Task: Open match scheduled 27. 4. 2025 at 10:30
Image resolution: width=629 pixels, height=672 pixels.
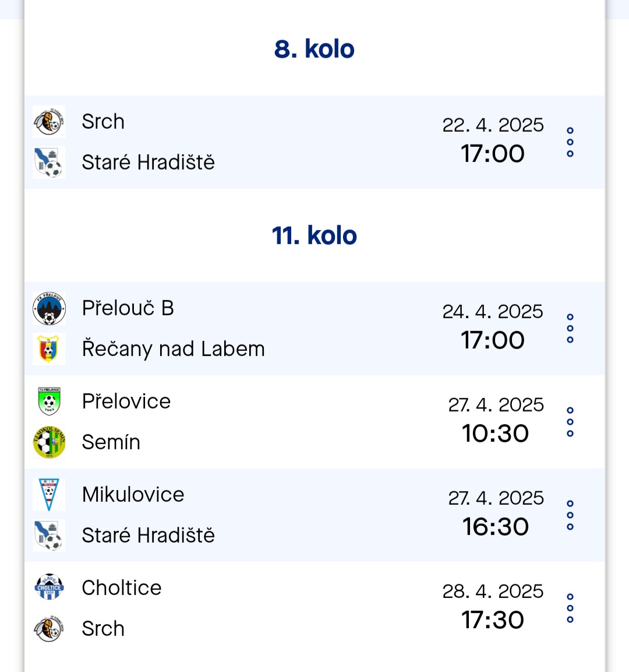Action: click(314, 422)
